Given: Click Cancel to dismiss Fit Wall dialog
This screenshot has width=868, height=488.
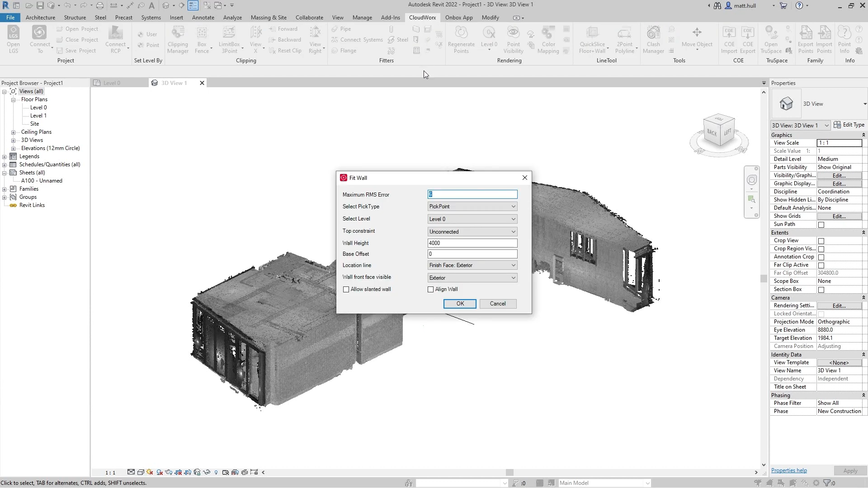Looking at the screenshot, I should 498,304.
